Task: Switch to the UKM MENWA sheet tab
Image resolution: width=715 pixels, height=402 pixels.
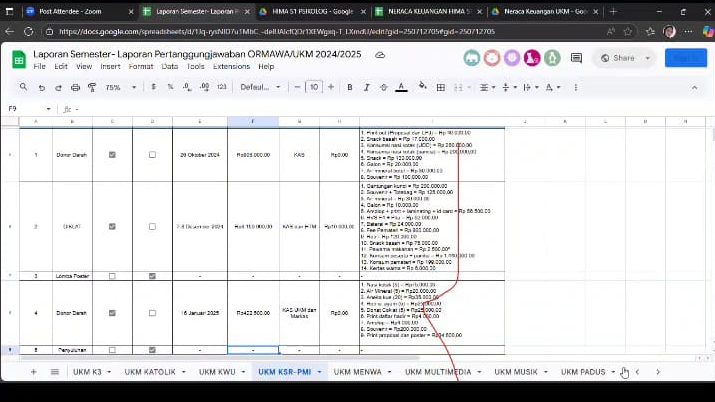Action: pos(355,372)
